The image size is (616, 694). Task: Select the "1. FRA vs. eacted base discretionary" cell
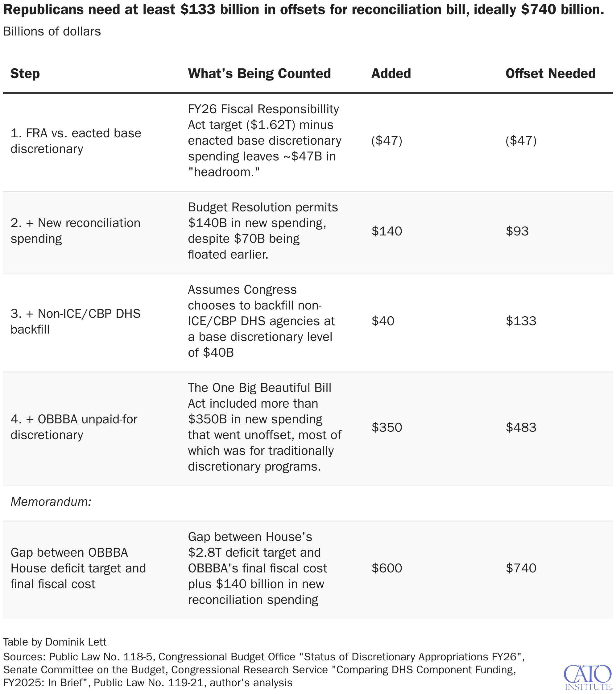(76, 141)
